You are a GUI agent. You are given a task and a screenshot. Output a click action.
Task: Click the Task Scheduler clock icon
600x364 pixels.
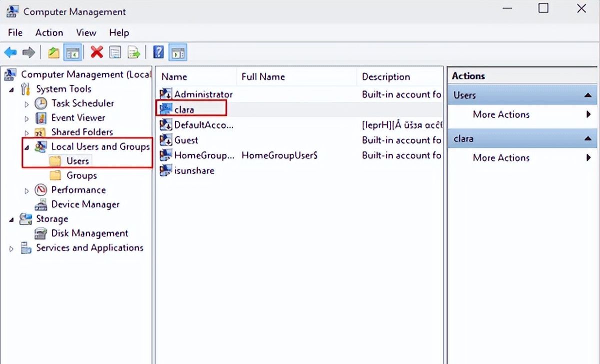point(40,103)
